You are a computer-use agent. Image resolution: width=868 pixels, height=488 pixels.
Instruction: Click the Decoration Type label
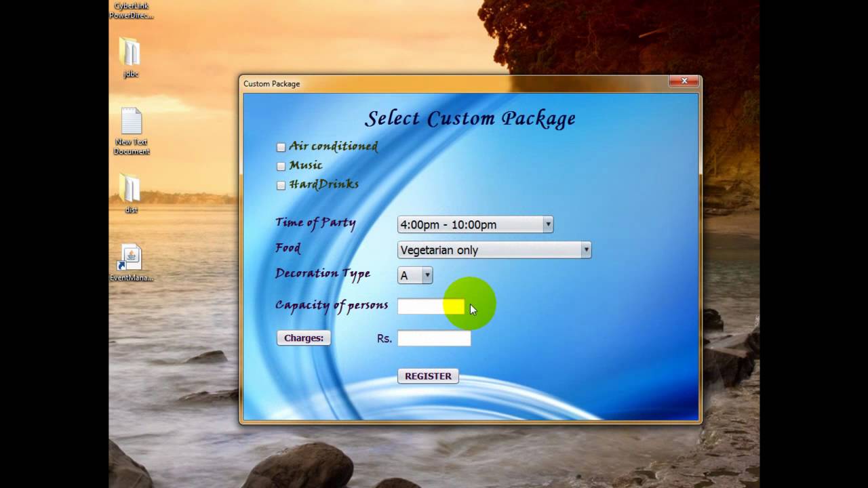pos(323,274)
